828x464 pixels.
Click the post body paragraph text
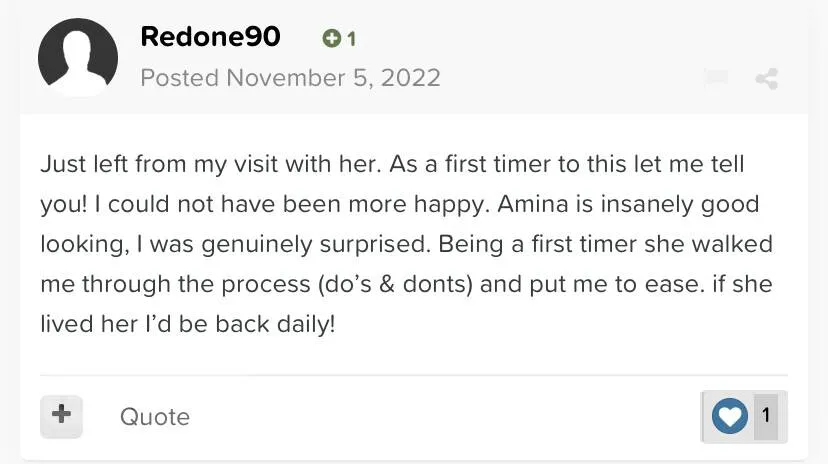[x=400, y=244]
